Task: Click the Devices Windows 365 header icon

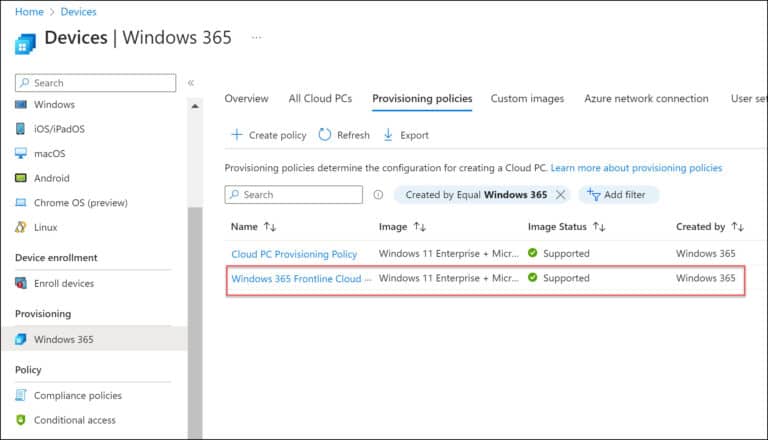Action: pyautogui.click(x=25, y=44)
